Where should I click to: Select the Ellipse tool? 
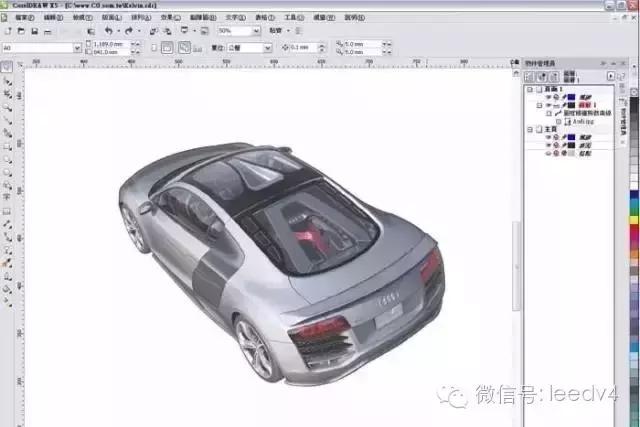7,159
